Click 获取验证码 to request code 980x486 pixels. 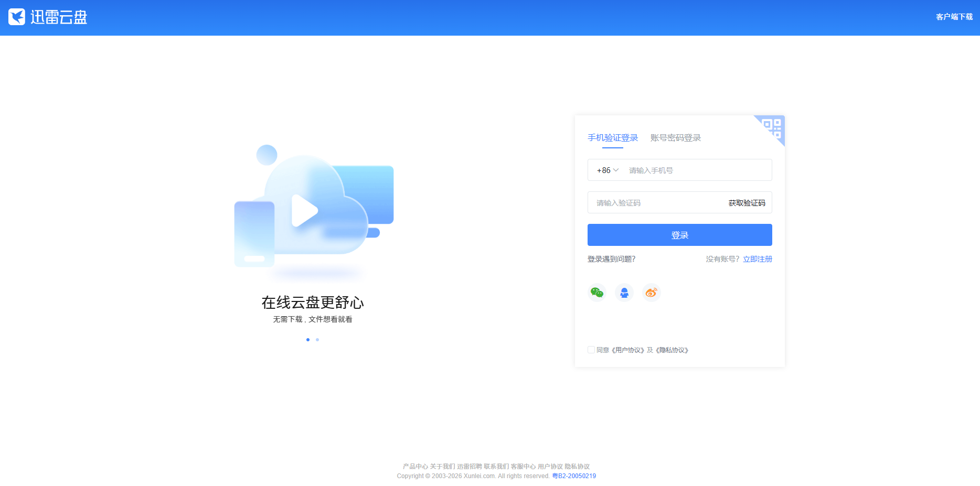tap(747, 203)
